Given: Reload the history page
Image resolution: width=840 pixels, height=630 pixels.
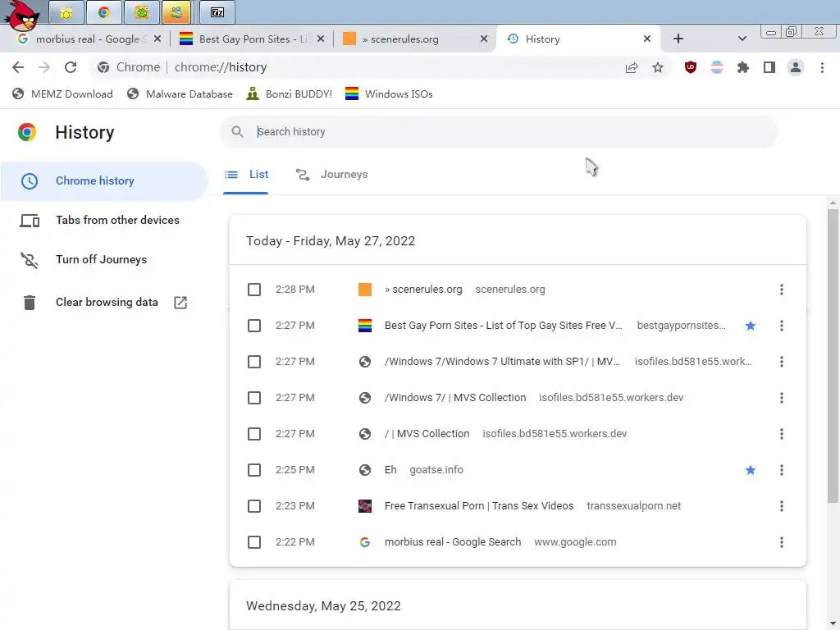Looking at the screenshot, I should click(71, 67).
